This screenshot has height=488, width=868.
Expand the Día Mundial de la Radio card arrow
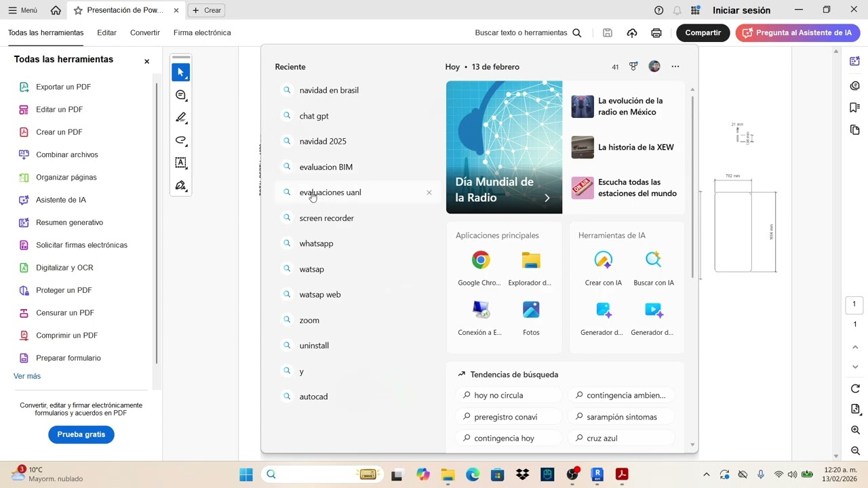[547, 198]
